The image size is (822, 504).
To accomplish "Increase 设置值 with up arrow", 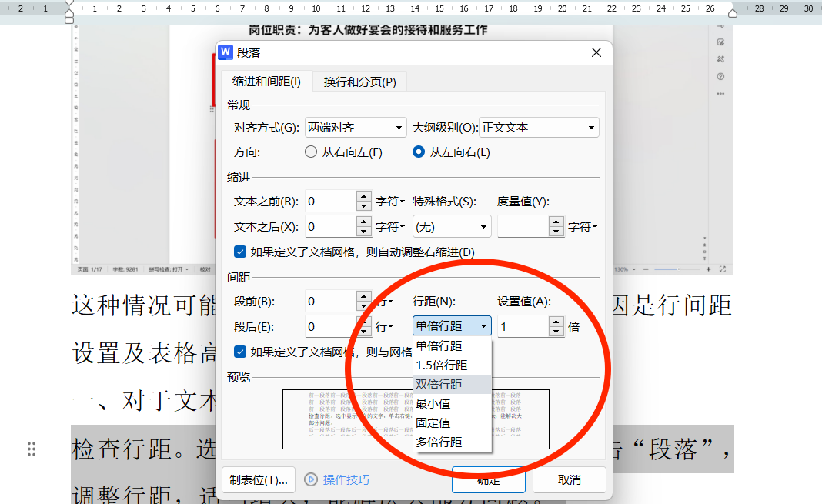I will click(x=556, y=322).
